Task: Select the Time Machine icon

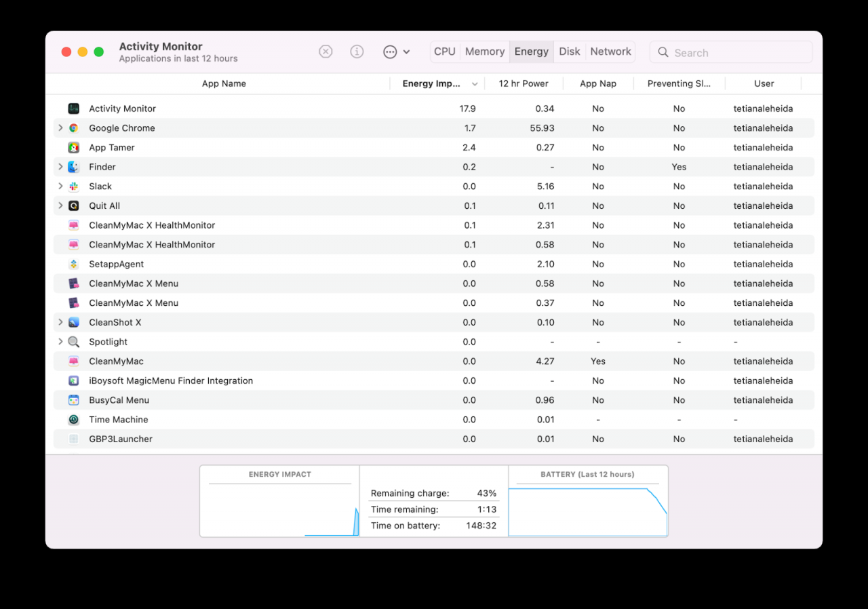Action: (74, 420)
